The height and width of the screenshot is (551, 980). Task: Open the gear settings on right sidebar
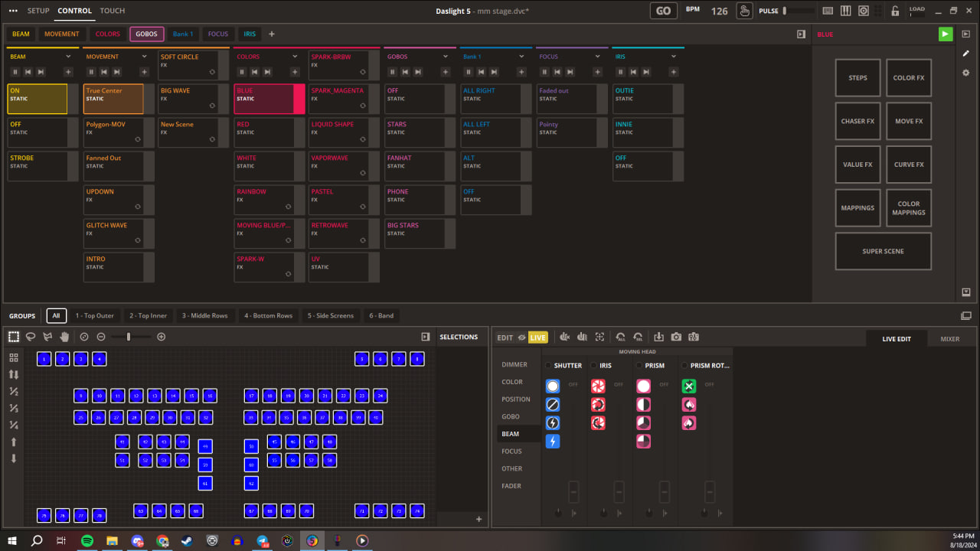[966, 73]
